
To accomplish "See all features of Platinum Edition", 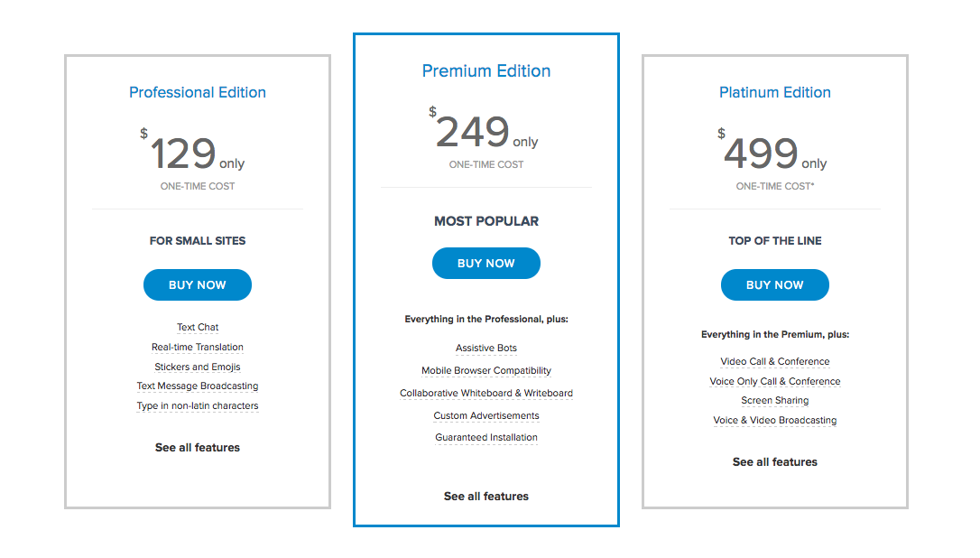I will pos(775,461).
